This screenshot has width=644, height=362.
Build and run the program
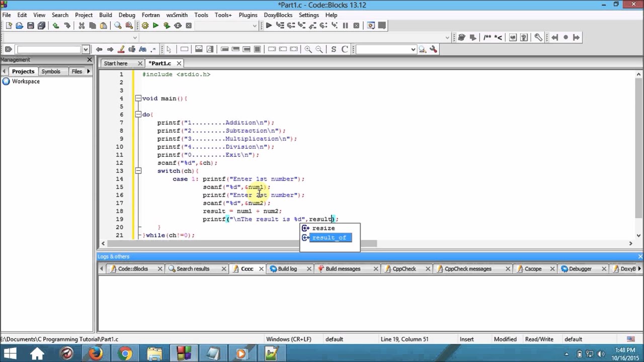point(167,26)
